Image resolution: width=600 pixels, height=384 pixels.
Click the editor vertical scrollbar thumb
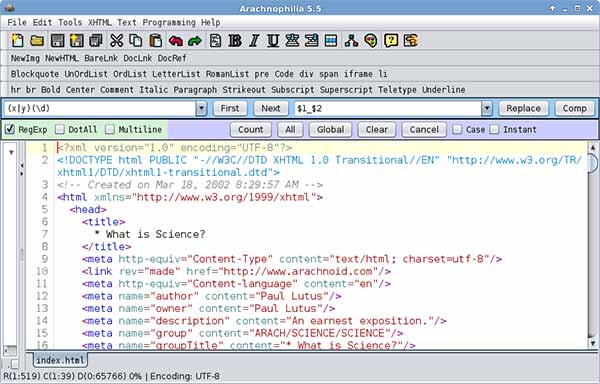[x=593, y=163]
